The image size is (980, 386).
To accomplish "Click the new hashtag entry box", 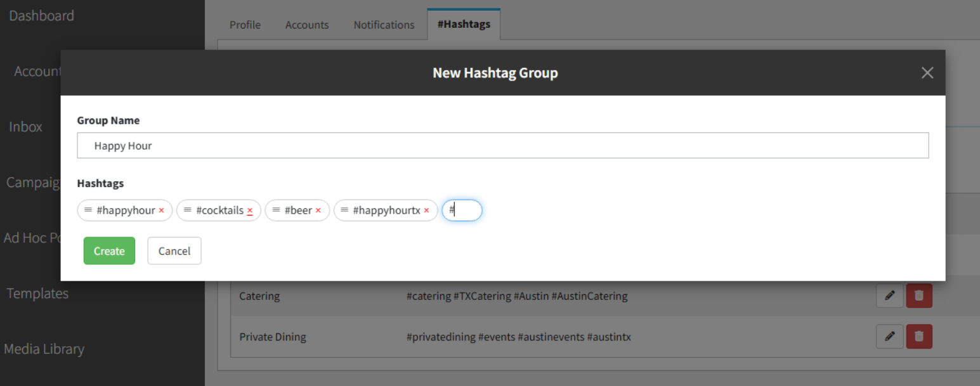I will (x=462, y=210).
